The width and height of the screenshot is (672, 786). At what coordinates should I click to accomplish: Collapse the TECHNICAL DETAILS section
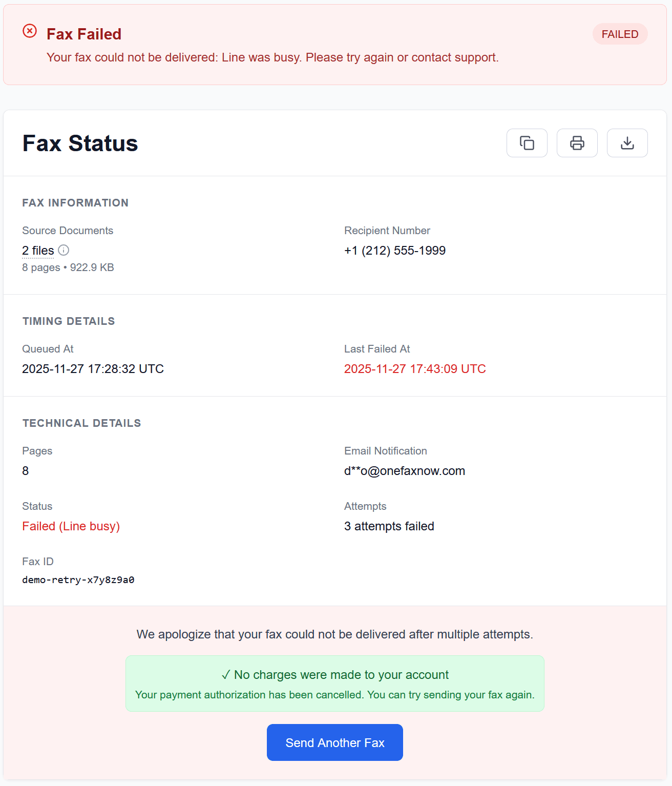(x=81, y=423)
